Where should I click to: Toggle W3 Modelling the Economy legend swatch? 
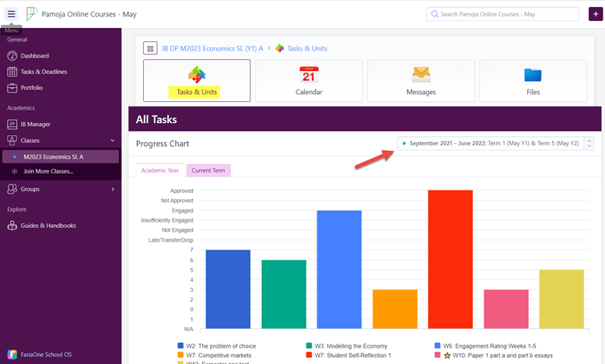pyautogui.click(x=309, y=346)
